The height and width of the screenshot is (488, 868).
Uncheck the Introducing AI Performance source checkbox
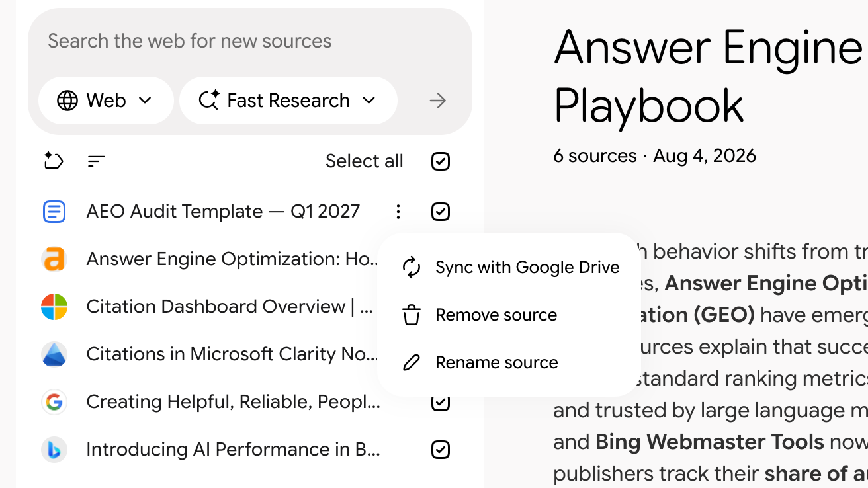pos(441,450)
